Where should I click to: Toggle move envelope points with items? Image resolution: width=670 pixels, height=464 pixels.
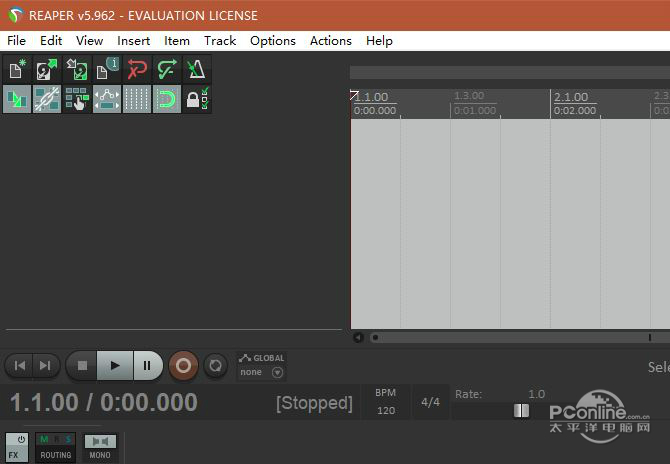coord(107,99)
